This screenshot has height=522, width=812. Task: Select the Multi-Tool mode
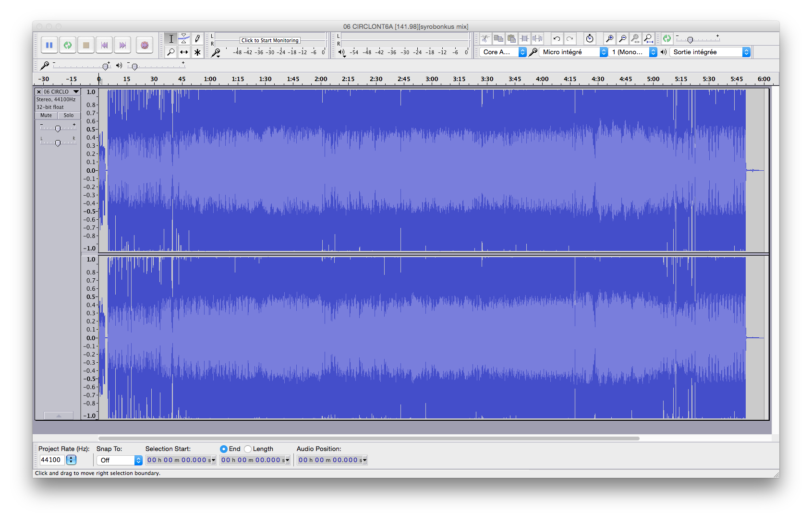[x=197, y=52]
